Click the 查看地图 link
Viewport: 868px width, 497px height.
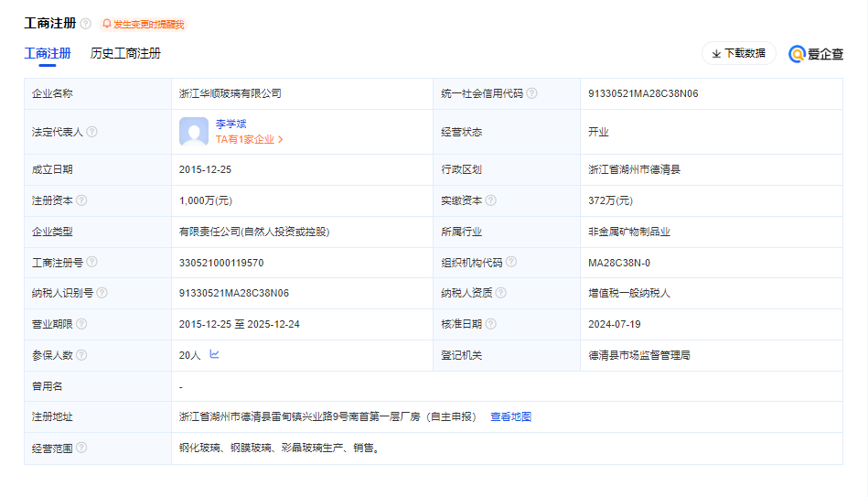tap(510, 416)
